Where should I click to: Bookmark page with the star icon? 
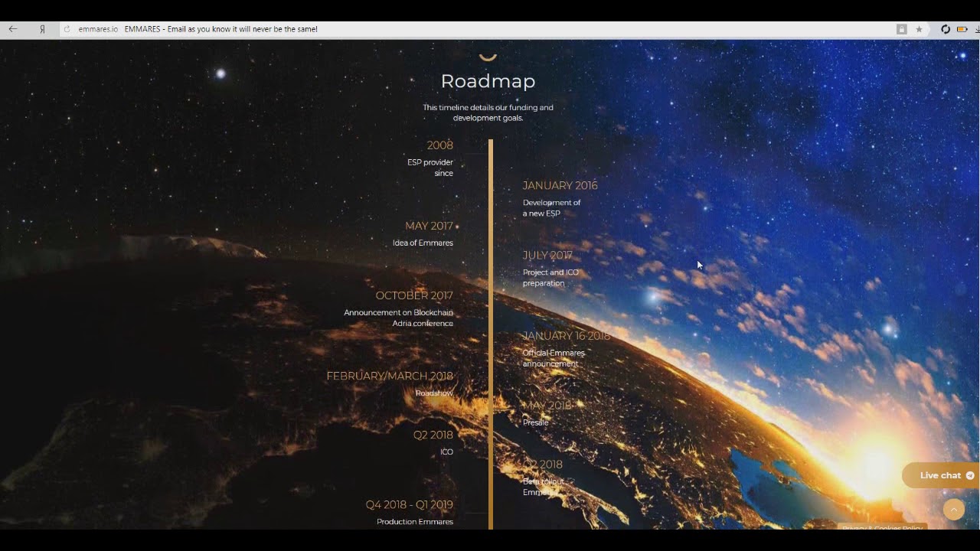(x=919, y=29)
